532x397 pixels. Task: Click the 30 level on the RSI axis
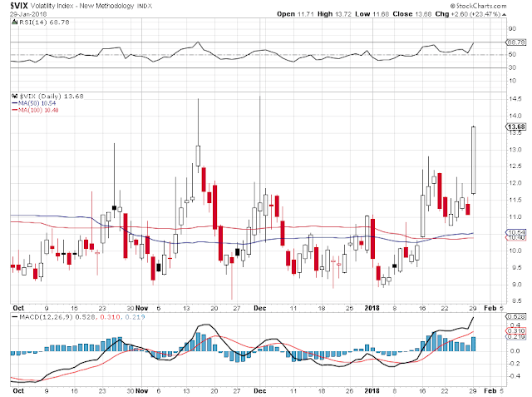pyautogui.click(x=512, y=67)
